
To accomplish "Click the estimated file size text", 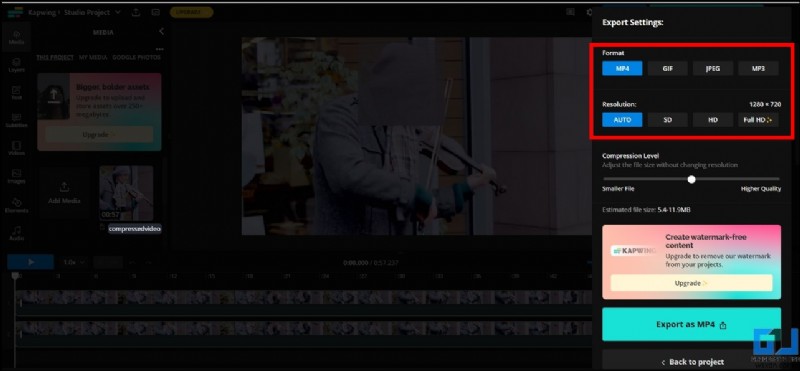I will [x=646, y=210].
